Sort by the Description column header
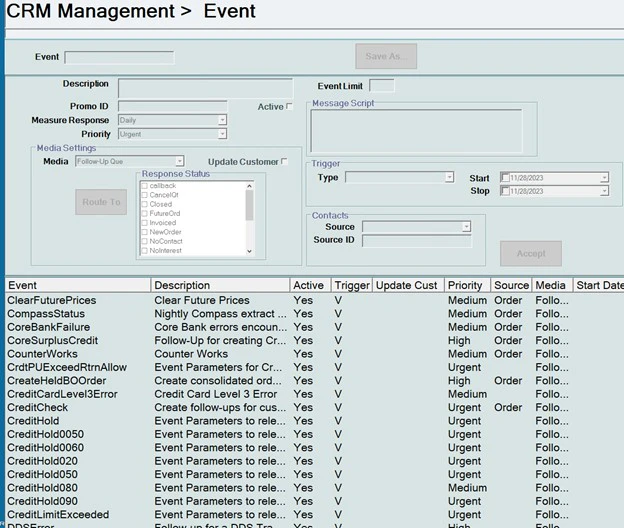Screen dimensions: 624x528 pyautogui.click(x=220, y=285)
